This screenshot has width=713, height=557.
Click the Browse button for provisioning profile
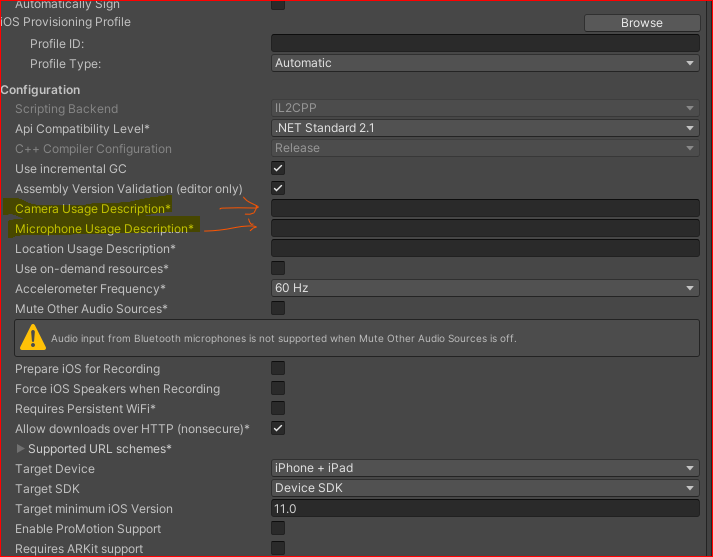tap(641, 23)
